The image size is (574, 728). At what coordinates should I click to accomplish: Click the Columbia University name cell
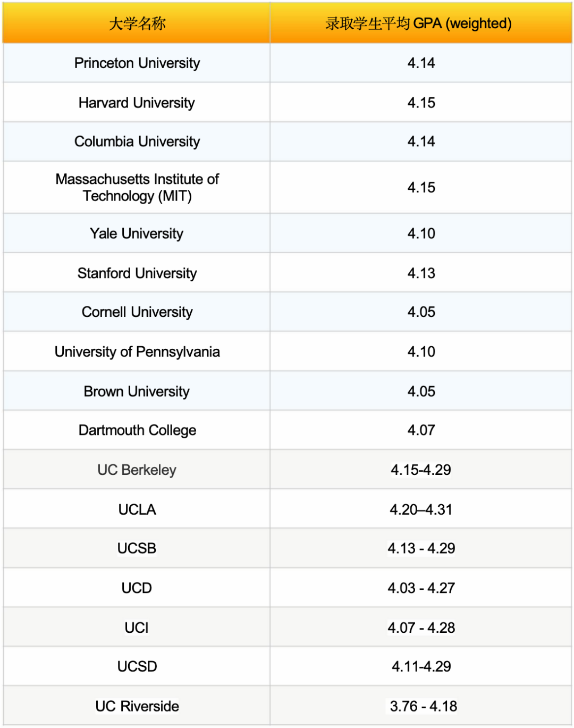(137, 141)
